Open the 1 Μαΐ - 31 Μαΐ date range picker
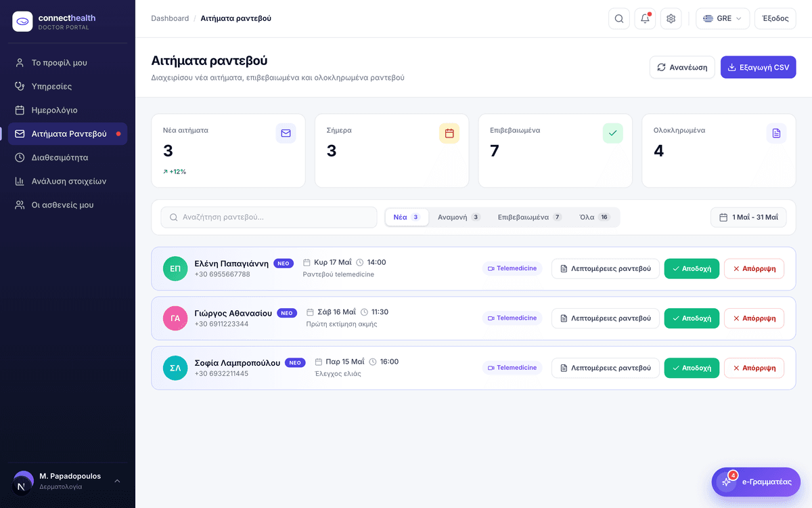The height and width of the screenshot is (508, 812). point(748,217)
